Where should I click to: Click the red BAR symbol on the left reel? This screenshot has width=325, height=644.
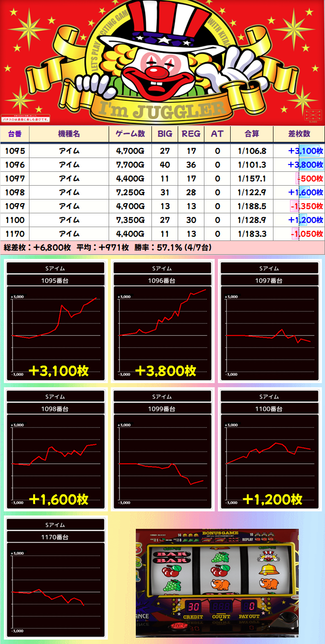click(x=167, y=556)
